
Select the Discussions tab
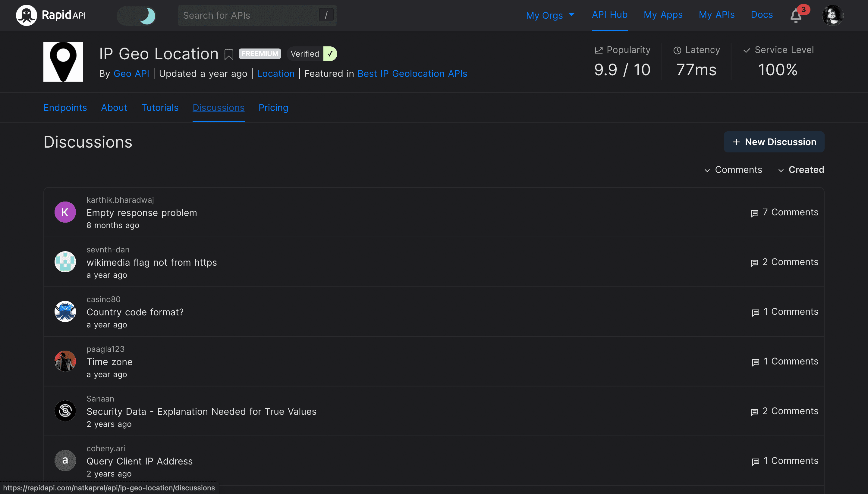point(218,108)
